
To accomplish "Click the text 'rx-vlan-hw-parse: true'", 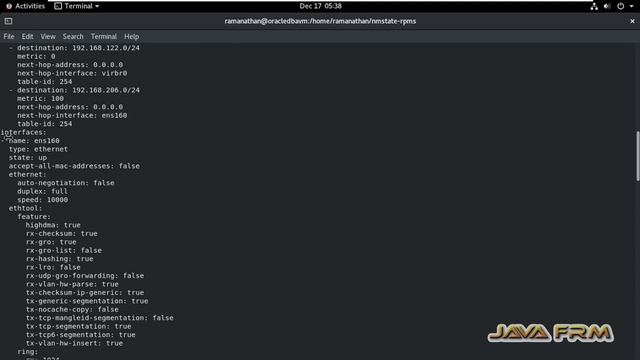I will 72,284.
